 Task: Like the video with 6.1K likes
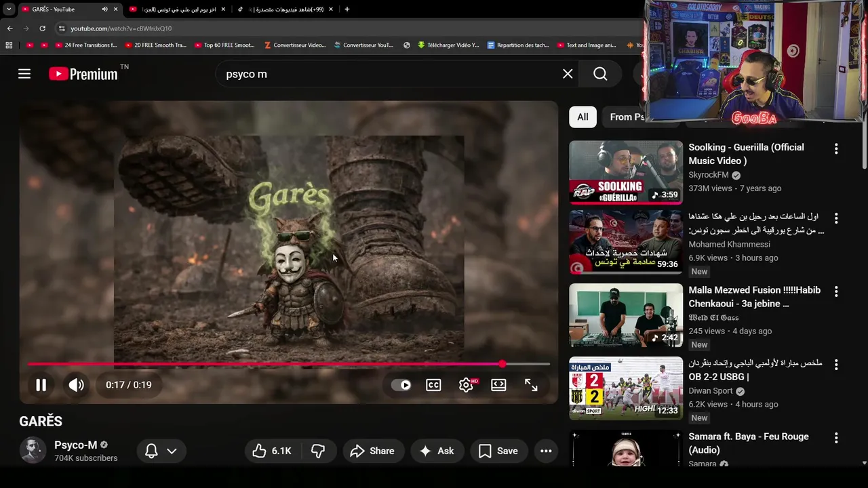[x=272, y=451]
